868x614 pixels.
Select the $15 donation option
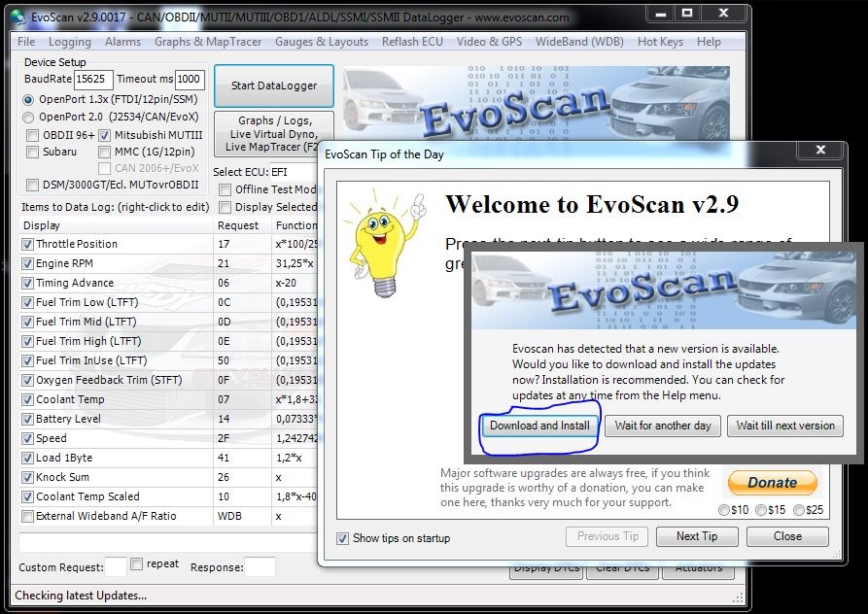(x=761, y=510)
